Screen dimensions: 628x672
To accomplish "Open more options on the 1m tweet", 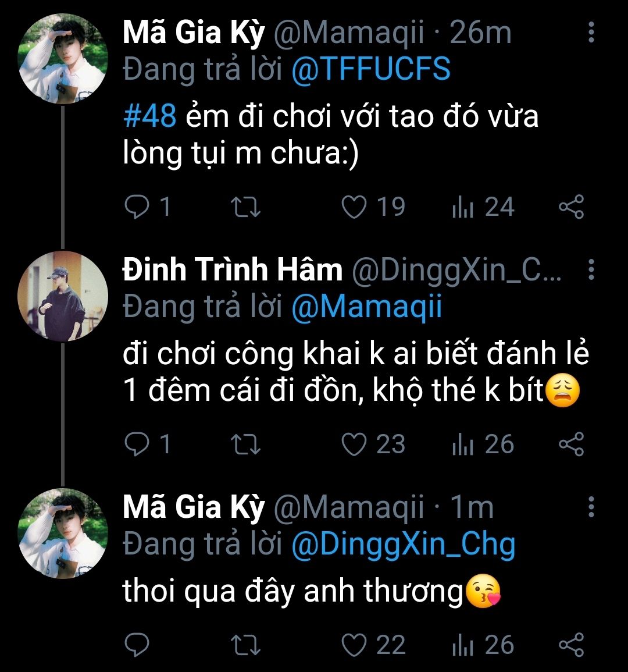I will 591,507.
